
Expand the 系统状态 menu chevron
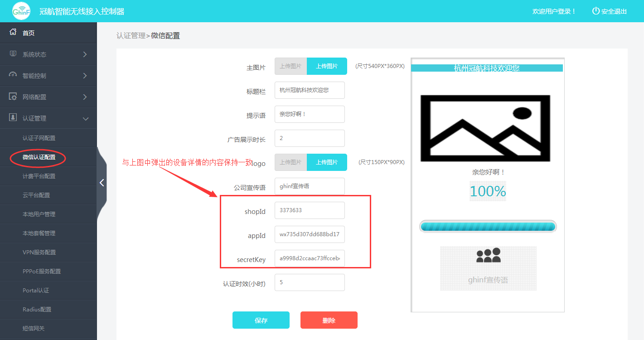click(x=85, y=54)
